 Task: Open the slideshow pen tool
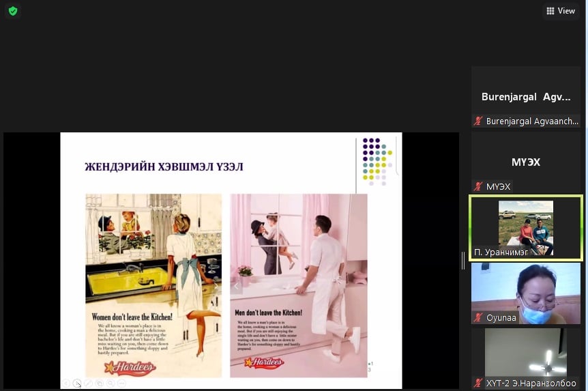pos(88,383)
